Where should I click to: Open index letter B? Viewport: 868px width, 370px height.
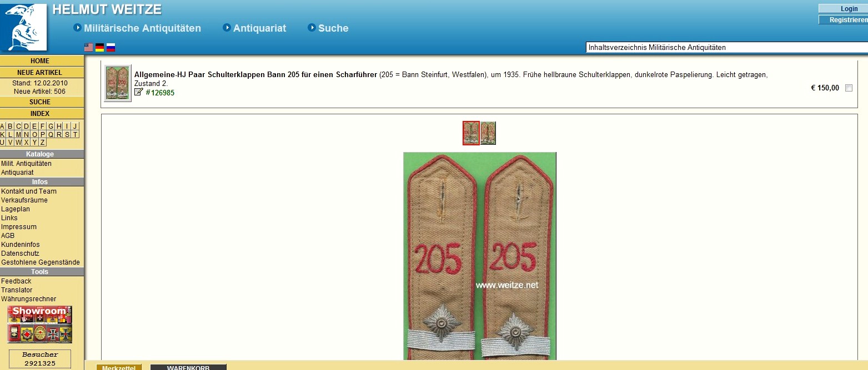(x=10, y=126)
